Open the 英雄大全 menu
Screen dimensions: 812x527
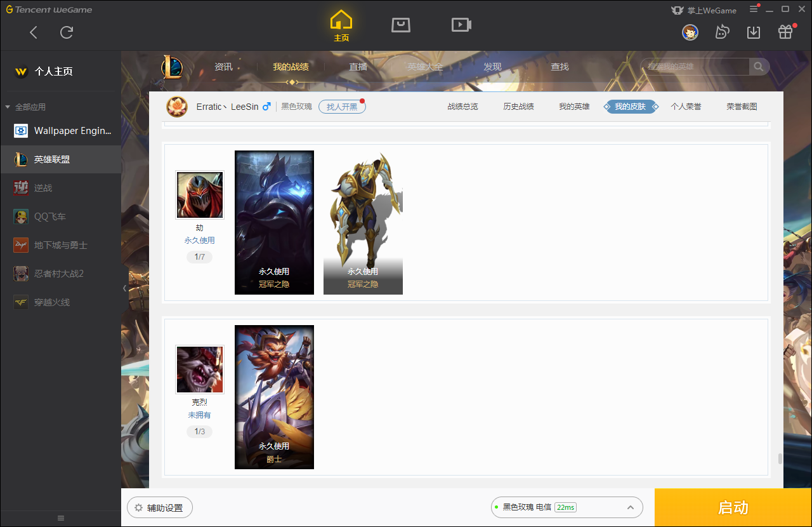pos(425,67)
